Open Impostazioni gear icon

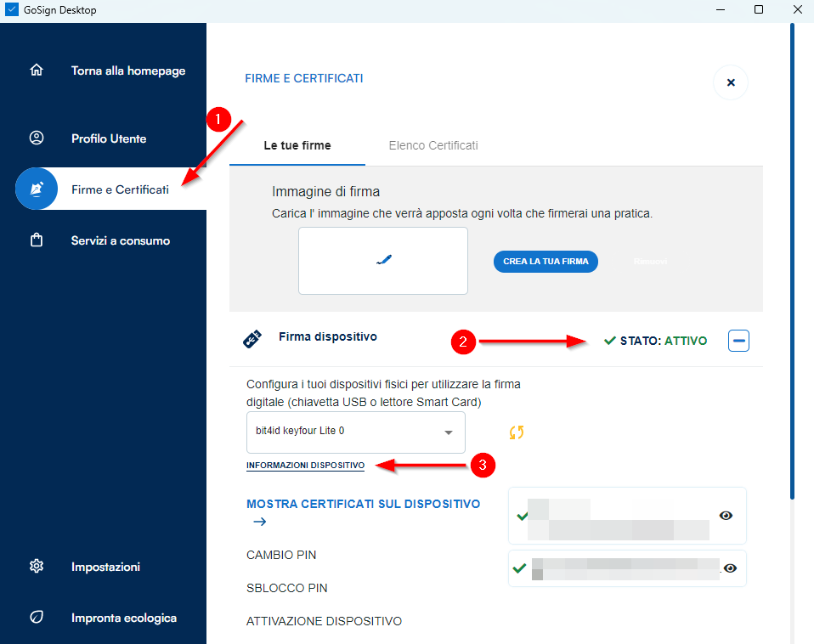coord(36,567)
